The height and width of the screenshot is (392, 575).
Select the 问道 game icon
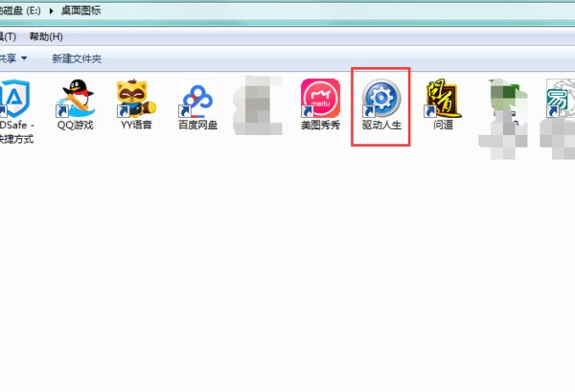[x=443, y=99]
